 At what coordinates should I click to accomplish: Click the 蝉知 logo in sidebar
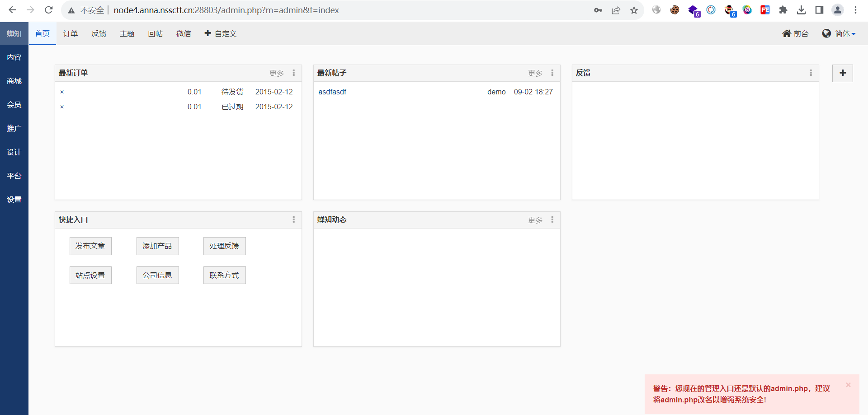point(14,33)
